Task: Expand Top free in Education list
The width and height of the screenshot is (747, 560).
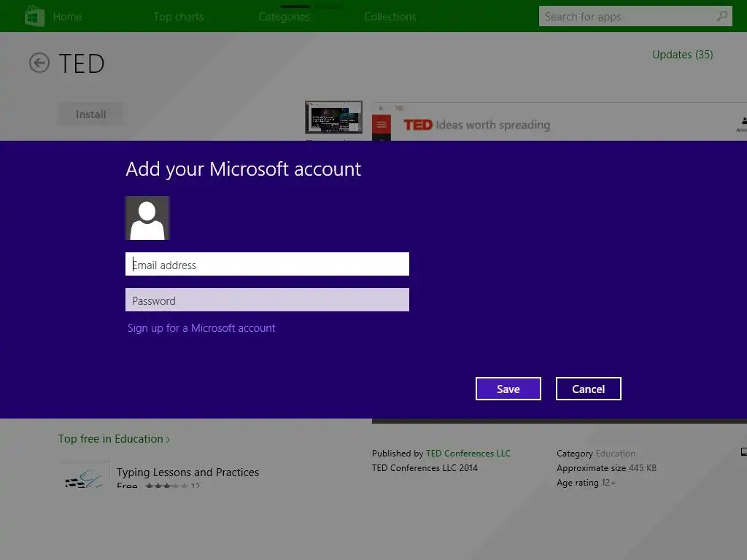Action: click(x=114, y=438)
